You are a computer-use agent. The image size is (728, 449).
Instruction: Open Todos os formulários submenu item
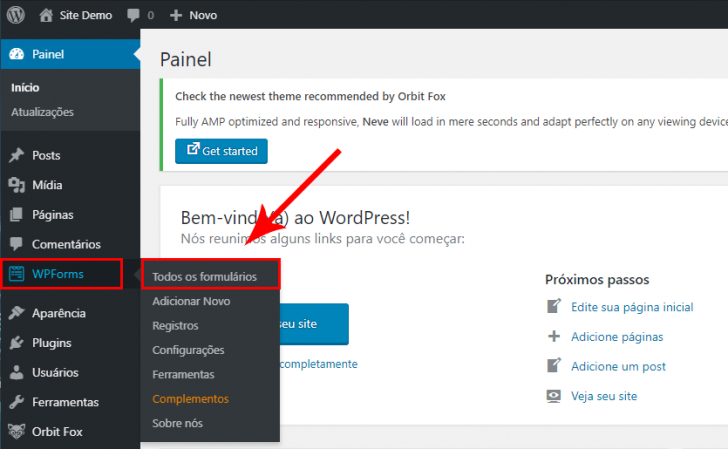click(204, 276)
